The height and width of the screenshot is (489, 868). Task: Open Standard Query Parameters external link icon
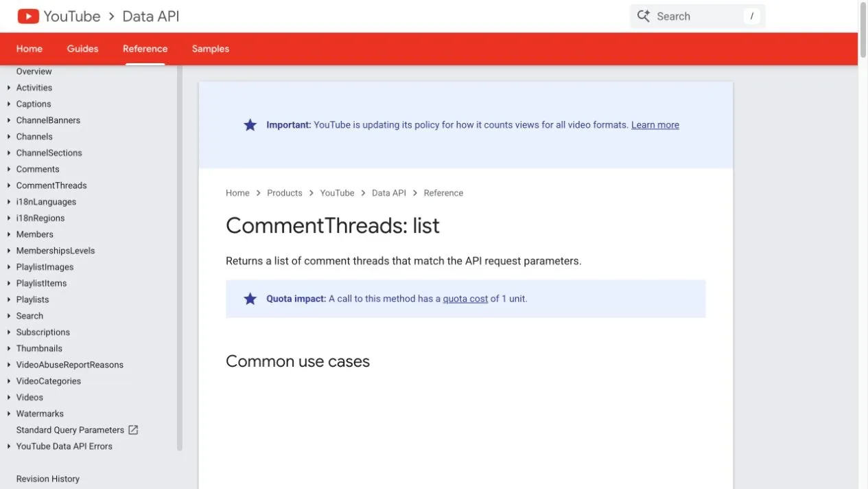point(133,430)
